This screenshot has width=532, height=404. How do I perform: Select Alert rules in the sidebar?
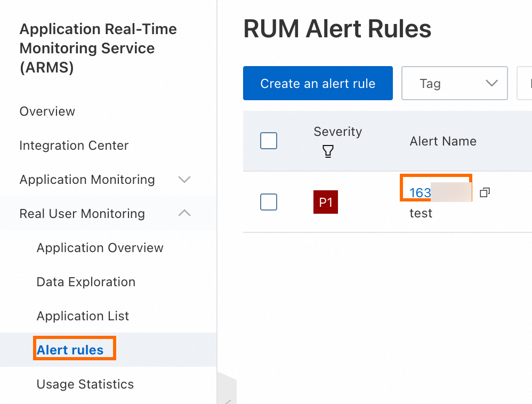pyautogui.click(x=70, y=350)
